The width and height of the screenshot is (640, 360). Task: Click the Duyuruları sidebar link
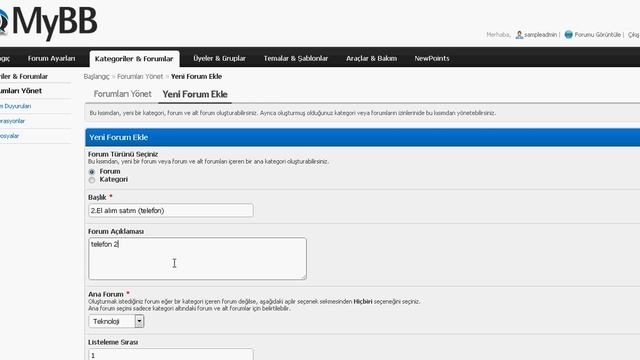(x=16, y=106)
